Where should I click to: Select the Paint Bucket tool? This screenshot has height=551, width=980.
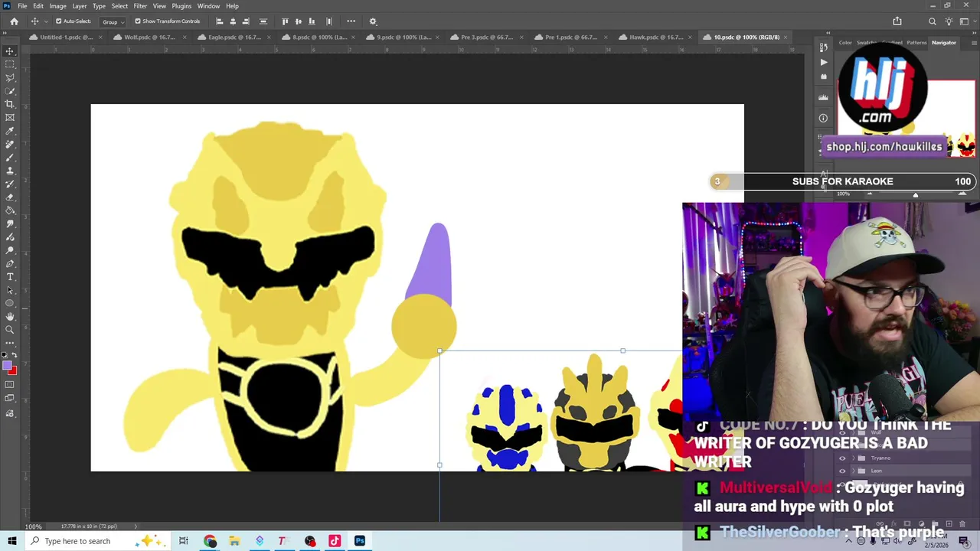click(x=10, y=210)
